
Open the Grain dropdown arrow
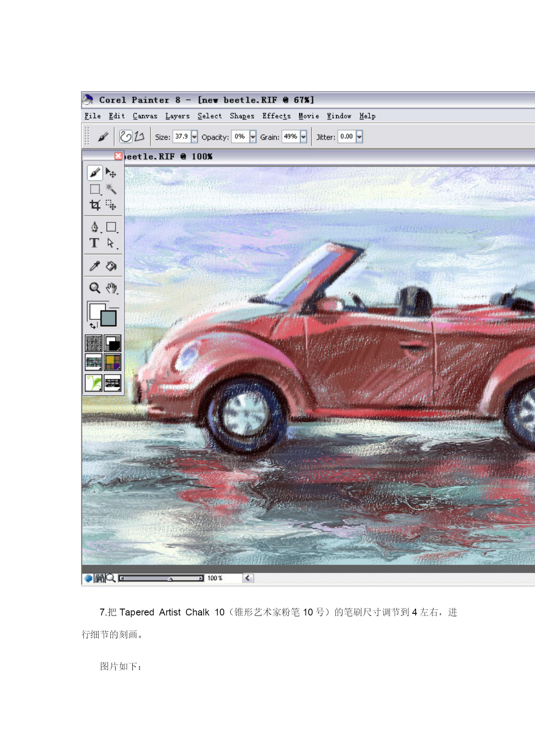pos(303,137)
